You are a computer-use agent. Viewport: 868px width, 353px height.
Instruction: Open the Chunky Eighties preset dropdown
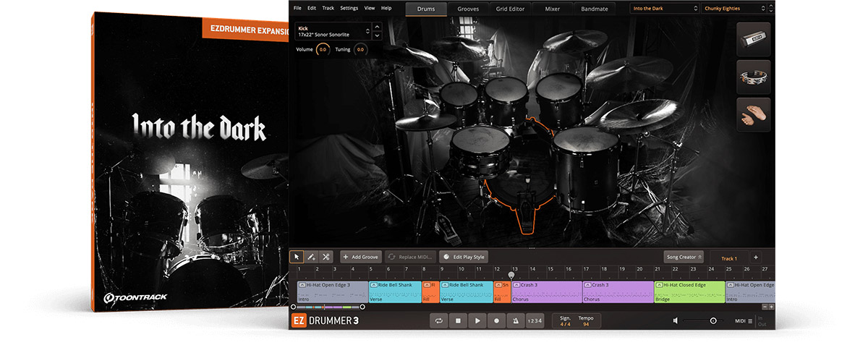735,9
